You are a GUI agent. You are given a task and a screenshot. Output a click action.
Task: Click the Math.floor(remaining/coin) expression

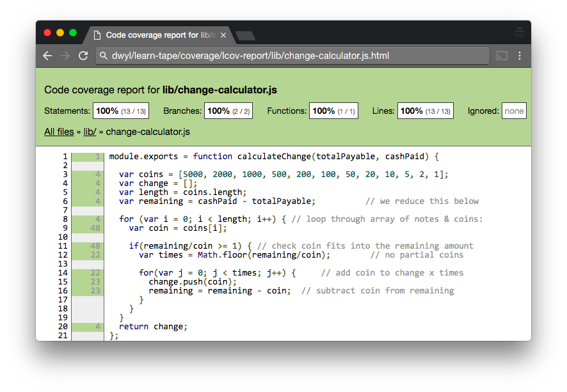[x=262, y=255]
